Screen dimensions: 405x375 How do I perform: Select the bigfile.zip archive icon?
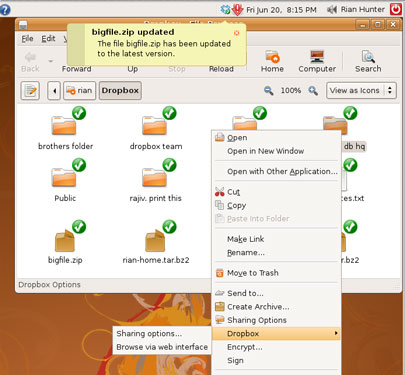pyautogui.click(x=65, y=241)
